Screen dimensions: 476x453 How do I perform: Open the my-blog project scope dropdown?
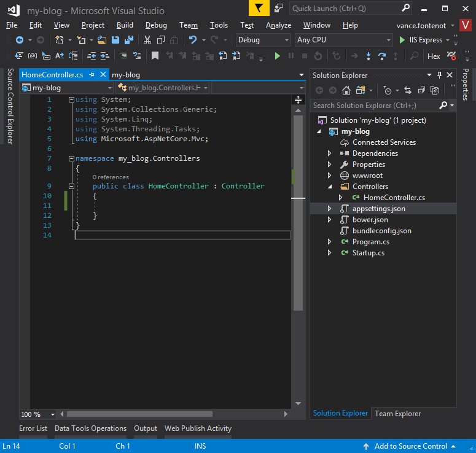[67, 88]
